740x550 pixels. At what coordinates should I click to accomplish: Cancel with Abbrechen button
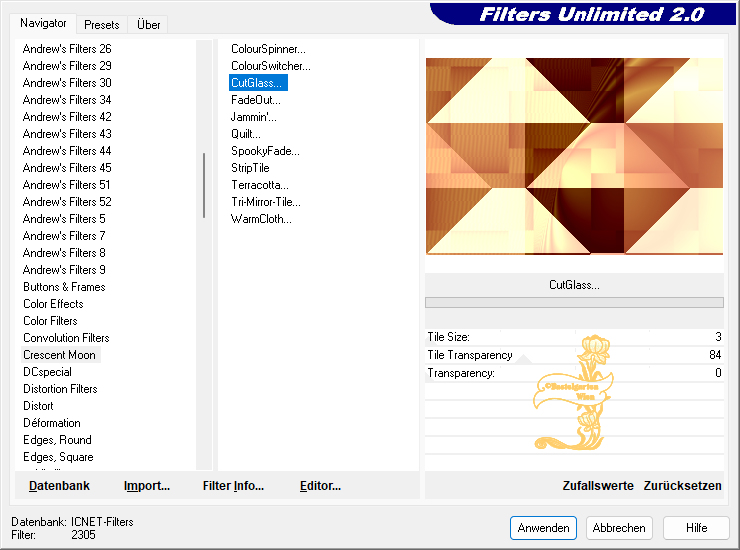point(619,528)
